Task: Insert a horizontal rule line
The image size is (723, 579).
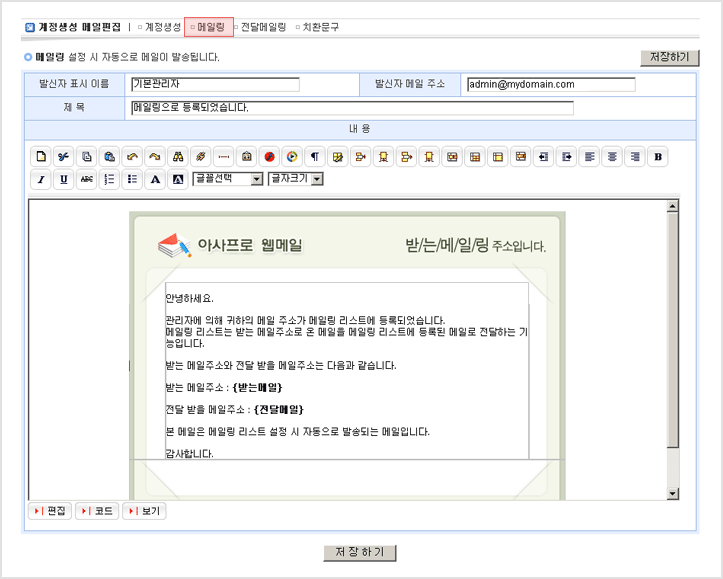Action: (223, 156)
